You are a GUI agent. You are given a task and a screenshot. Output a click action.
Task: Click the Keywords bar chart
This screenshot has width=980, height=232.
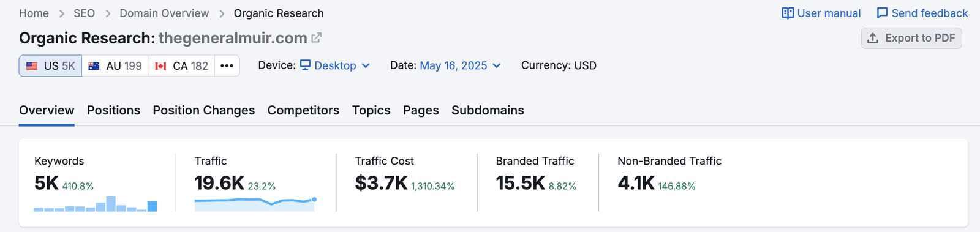tap(96, 204)
